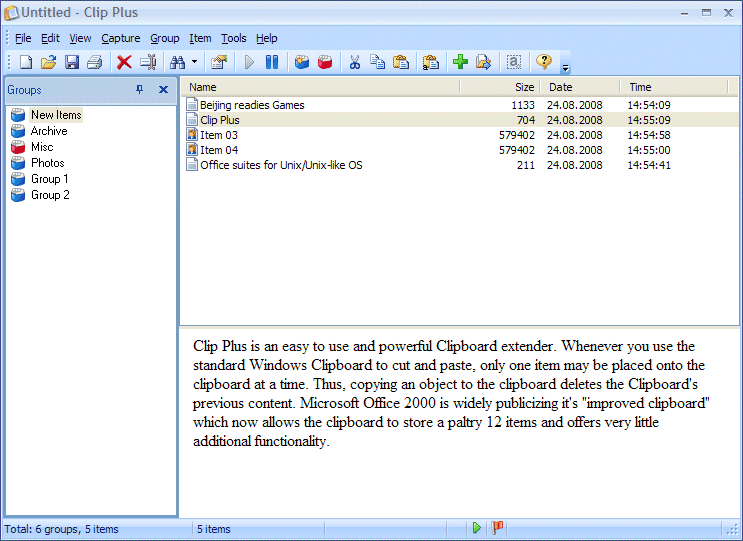The image size is (743, 541).
Task: Expand the toolbar options arrow at toolbar end
Action: point(565,68)
